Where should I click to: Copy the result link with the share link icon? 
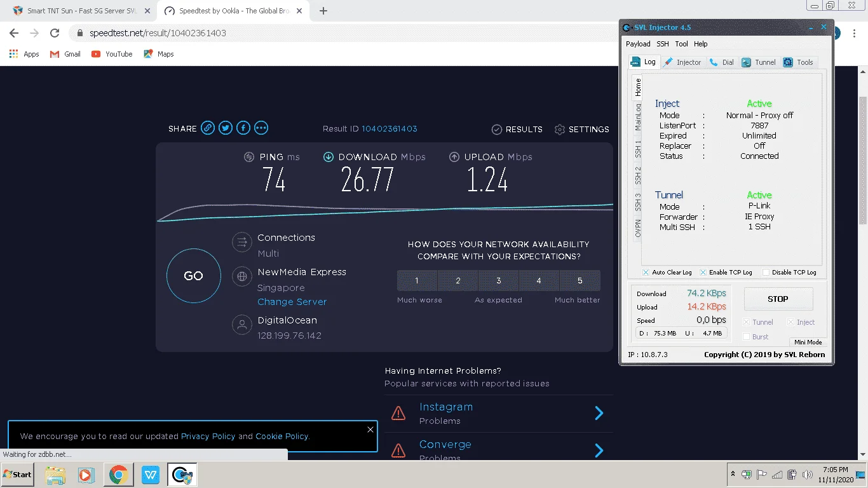pyautogui.click(x=208, y=128)
